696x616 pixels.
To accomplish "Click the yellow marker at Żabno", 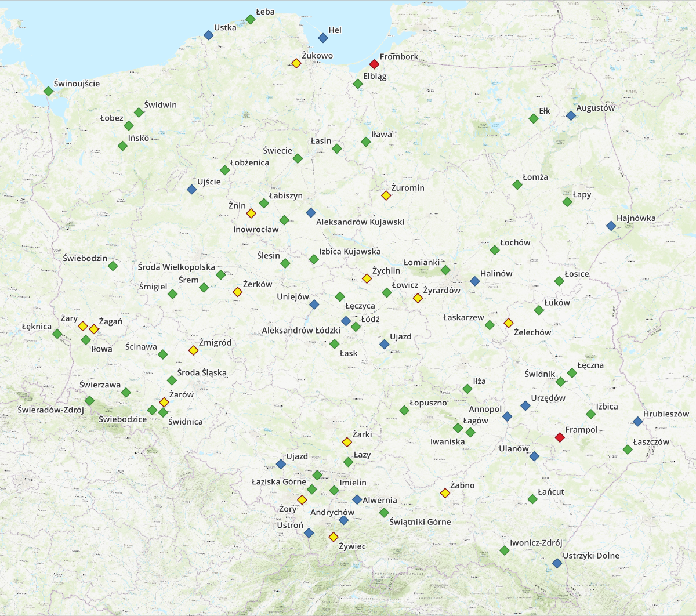I will pos(445,493).
